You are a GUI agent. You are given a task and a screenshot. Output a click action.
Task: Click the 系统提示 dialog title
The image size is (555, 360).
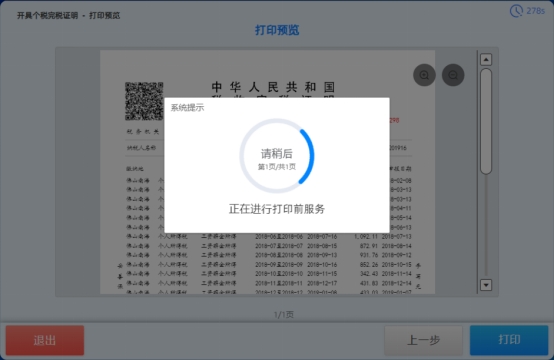[187, 108]
